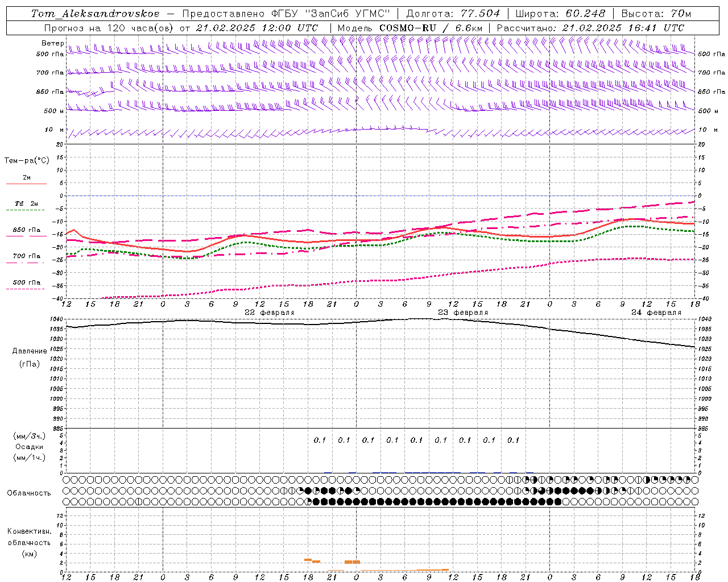Select the provider text ФГБУ "ЗапСиб УГМС"
The width and height of the screenshot is (728, 582).
(330, 14)
